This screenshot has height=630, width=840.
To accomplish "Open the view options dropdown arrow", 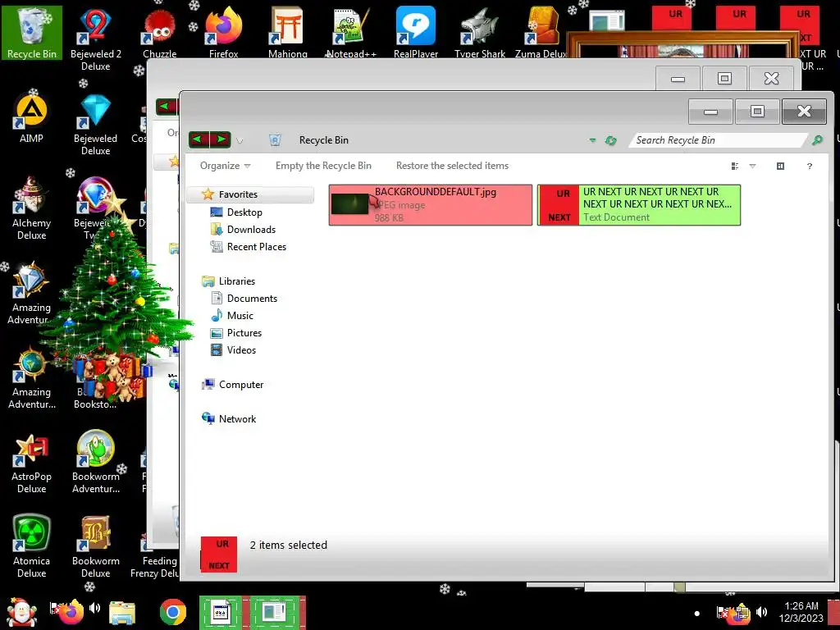I will point(753,166).
